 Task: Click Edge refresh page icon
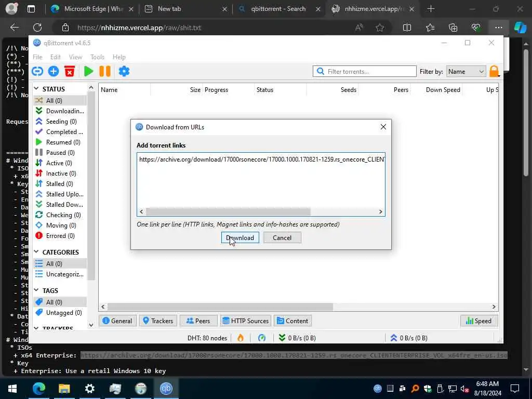(37, 28)
